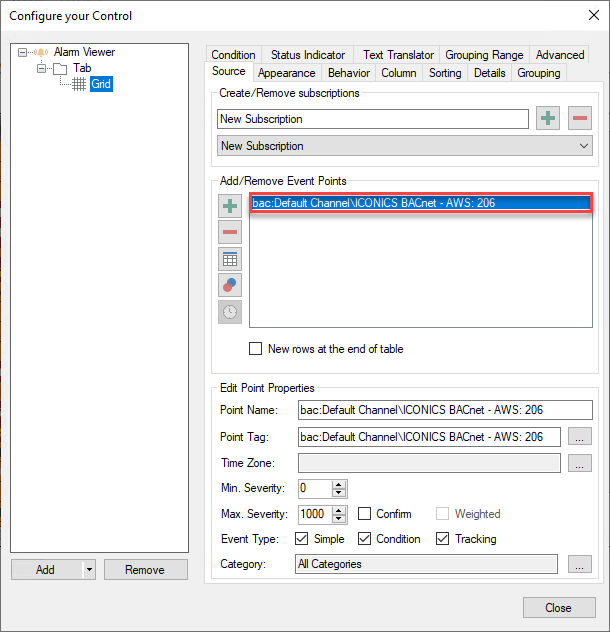Viewport: 610px width, 632px height.
Task: Click the Close button
Action: coord(559,607)
